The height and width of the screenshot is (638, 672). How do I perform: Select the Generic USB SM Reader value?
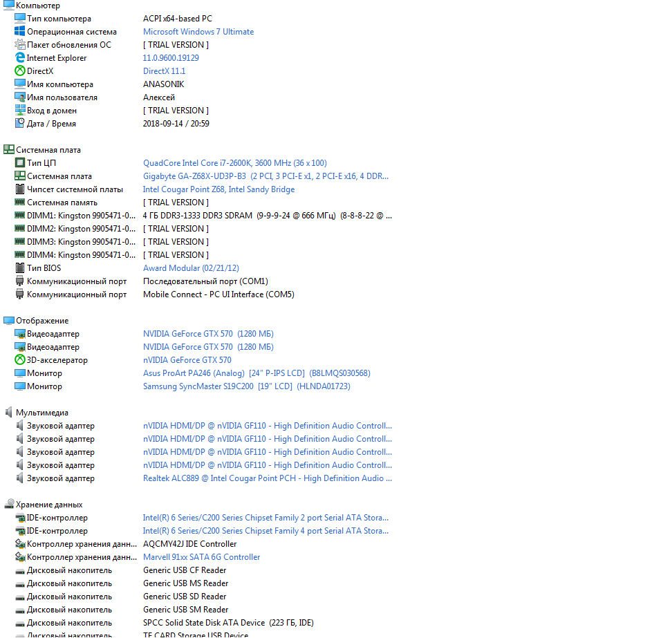click(185, 609)
